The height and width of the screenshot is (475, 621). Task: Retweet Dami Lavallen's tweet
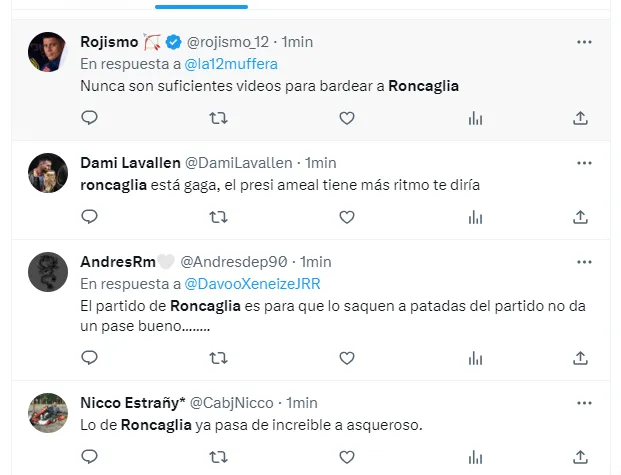(217, 216)
